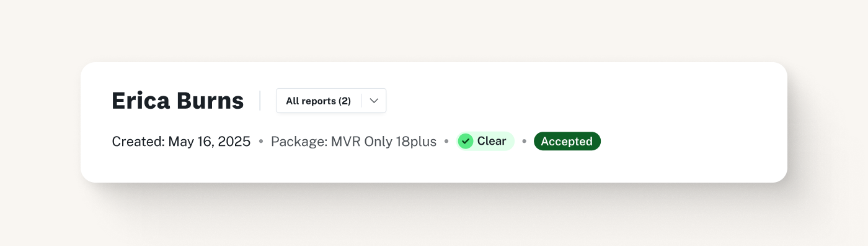Click the green checkmark icon beside Clear

click(x=466, y=141)
